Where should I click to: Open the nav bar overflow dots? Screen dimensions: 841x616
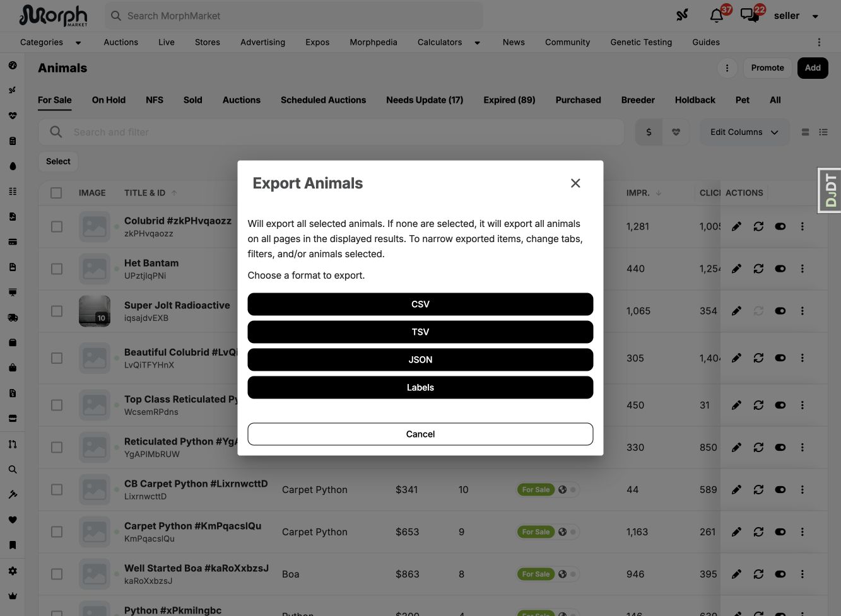point(819,42)
